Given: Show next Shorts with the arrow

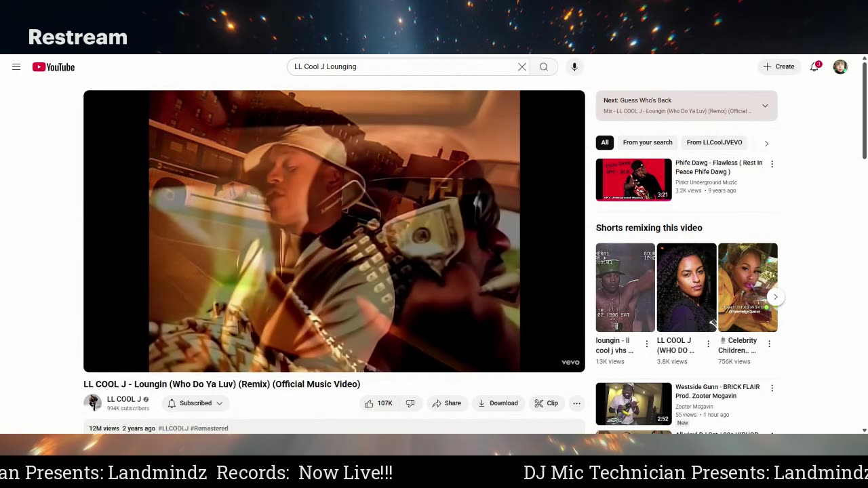Looking at the screenshot, I should tap(775, 297).
